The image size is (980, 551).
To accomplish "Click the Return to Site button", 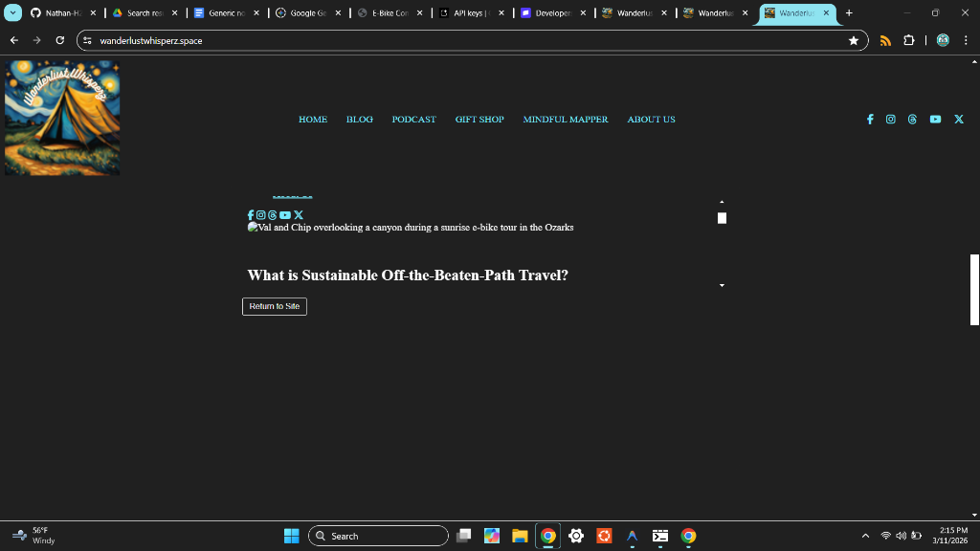I will click(x=275, y=306).
